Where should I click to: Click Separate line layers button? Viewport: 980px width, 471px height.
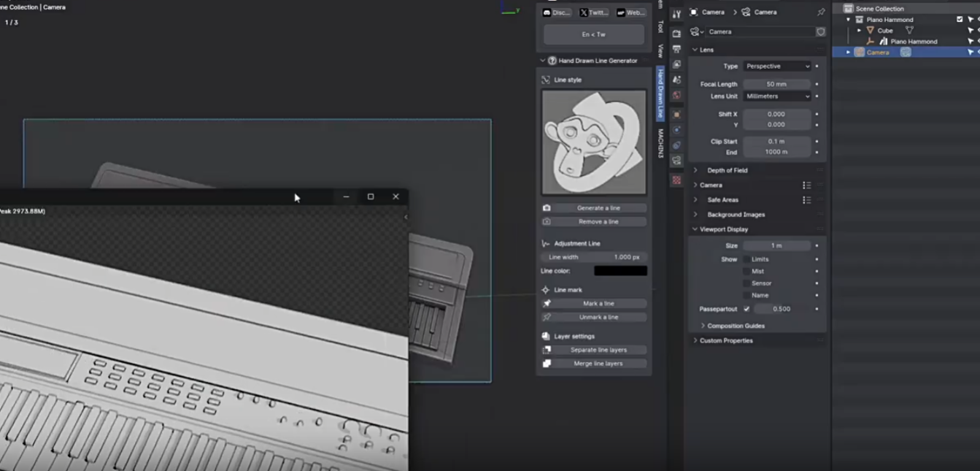coord(594,351)
